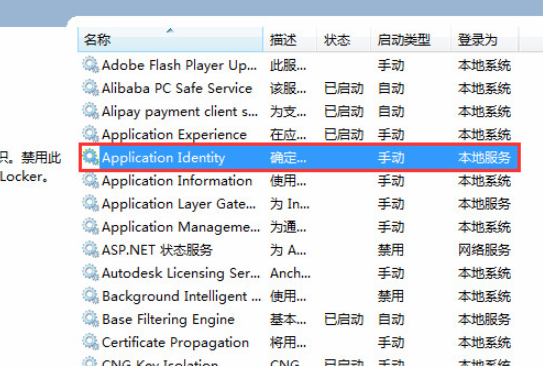The width and height of the screenshot is (543, 366).
Task: Sort by the 登录为 column header
Action: (484, 39)
